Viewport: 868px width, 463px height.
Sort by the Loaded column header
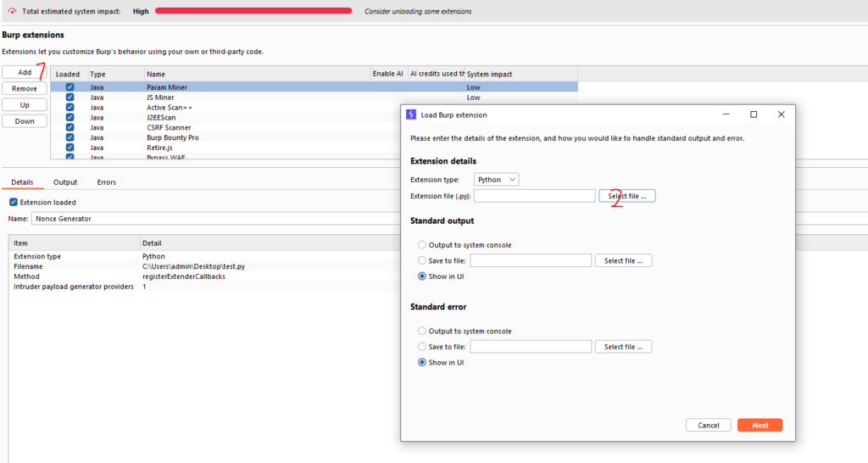70,75
